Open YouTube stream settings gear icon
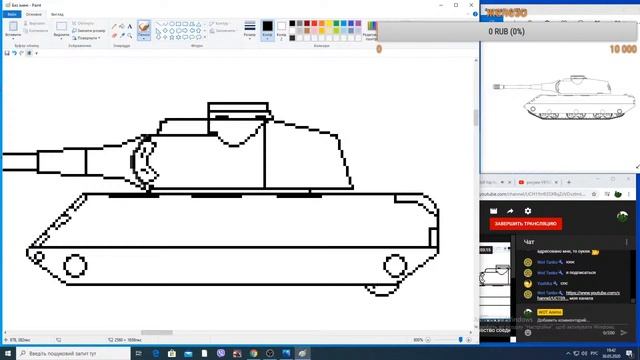 pos(528,211)
